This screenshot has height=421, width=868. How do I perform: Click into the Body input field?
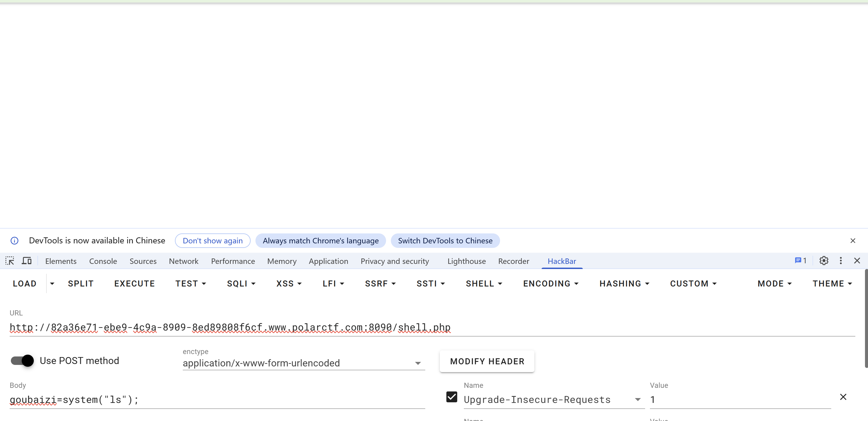[216, 400]
